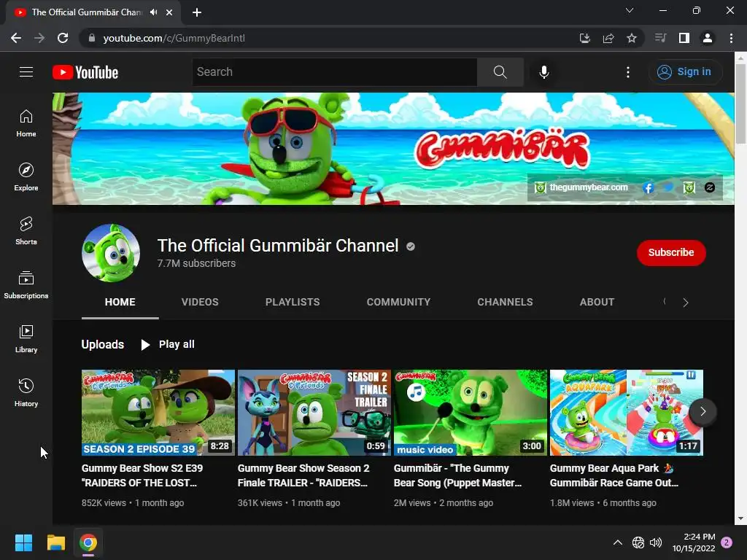Open Subscriptions in sidebar
The width and height of the screenshot is (747, 560).
[26, 285]
